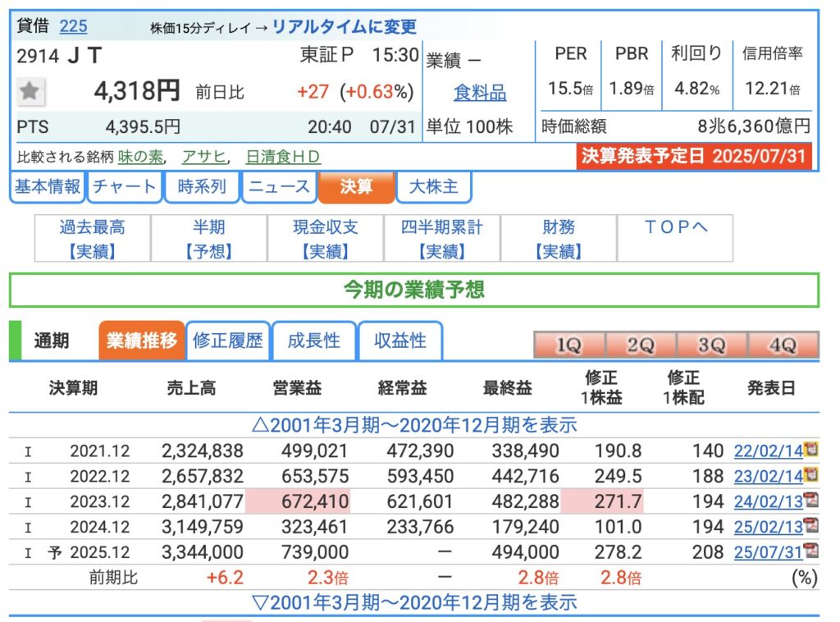Click the PTS price 4,395.5円
Screen dimensions: 840x622
(x=143, y=127)
